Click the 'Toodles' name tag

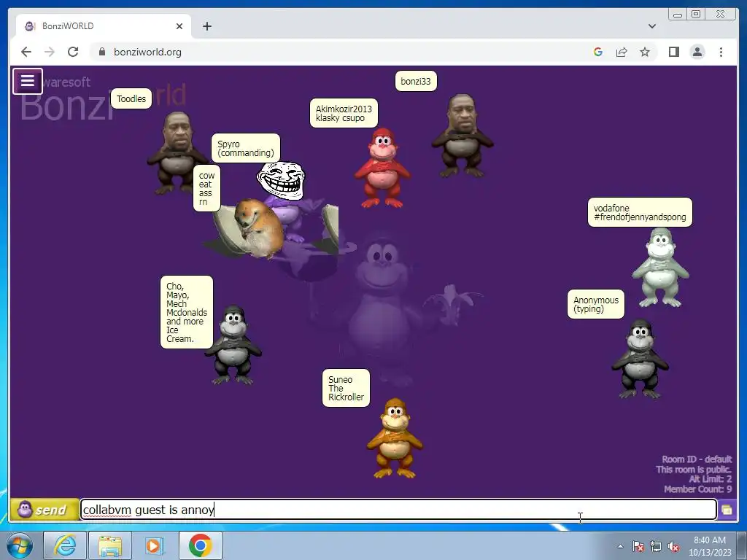(x=131, y=99)
